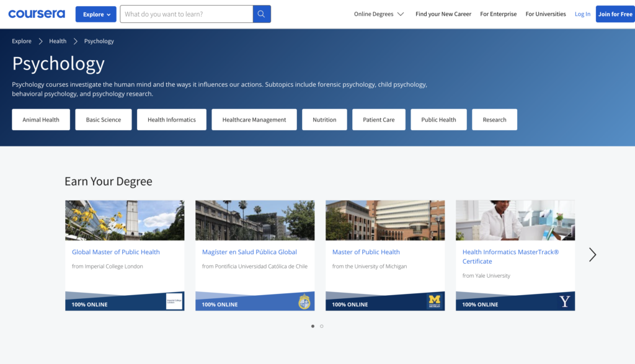
Task: Click '100% ONLINE' label on Yale card
Action: coord(481,304)
